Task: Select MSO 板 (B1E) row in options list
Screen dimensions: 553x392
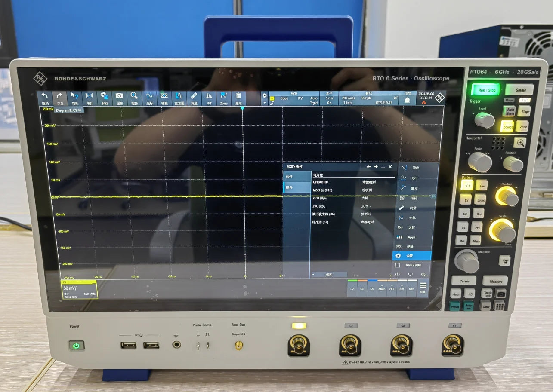Action: [353, 190]
